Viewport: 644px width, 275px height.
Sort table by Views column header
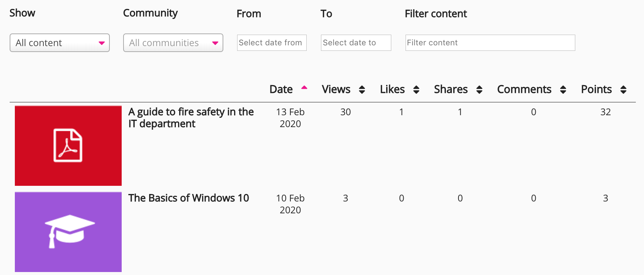pyautogui.click(x=336, y=90)
